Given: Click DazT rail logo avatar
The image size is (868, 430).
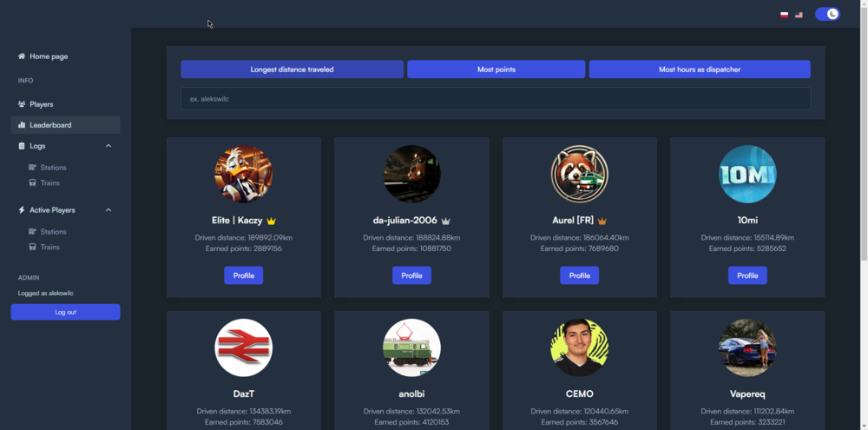Looking at the screenshot, I should (244, 347).
